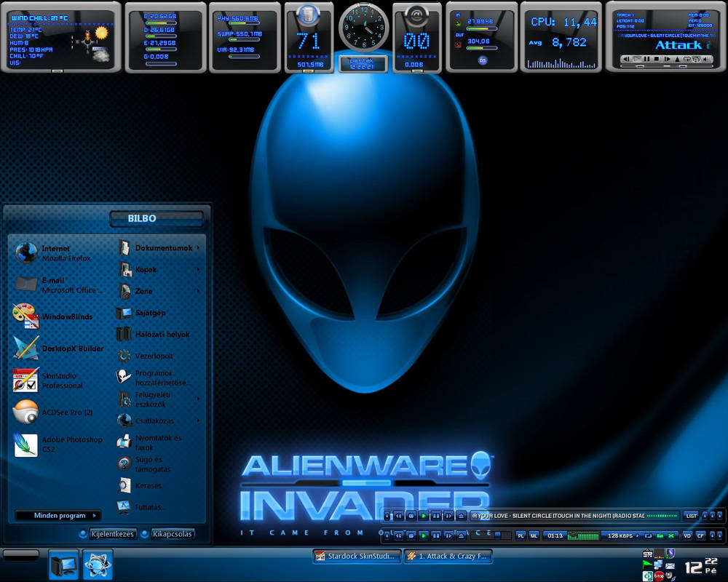Expand Csatlakozás submenu arrow
The image size is (728, 582).
click(198, 420)
